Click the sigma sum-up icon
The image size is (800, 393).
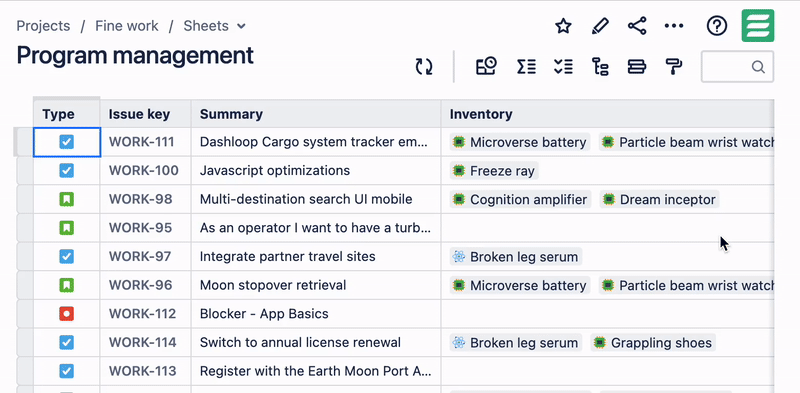click(526, 67)
